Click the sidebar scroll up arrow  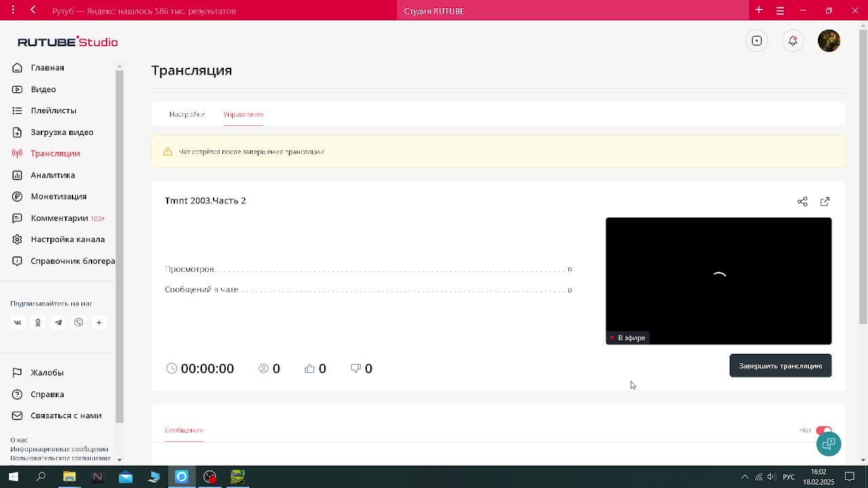[x=119, y=66]
